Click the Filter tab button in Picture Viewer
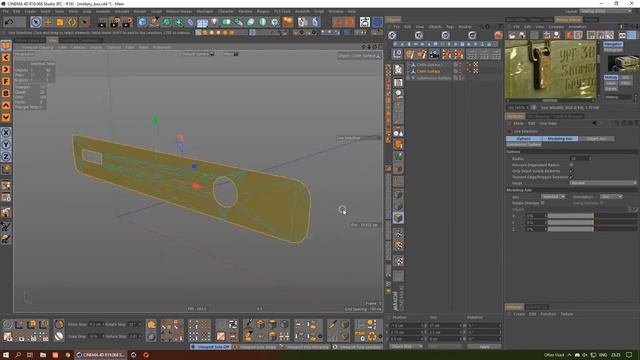 (625, 83)
